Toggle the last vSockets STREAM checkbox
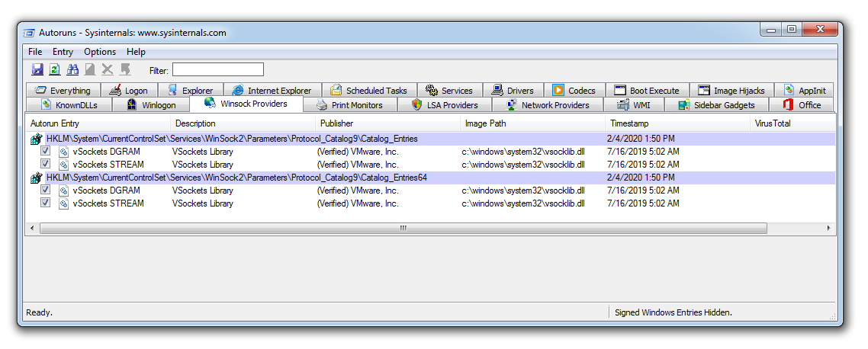Image resolution: width=868 pixels, height=349 pixels. pyautogui.click(x=46, y=203)
